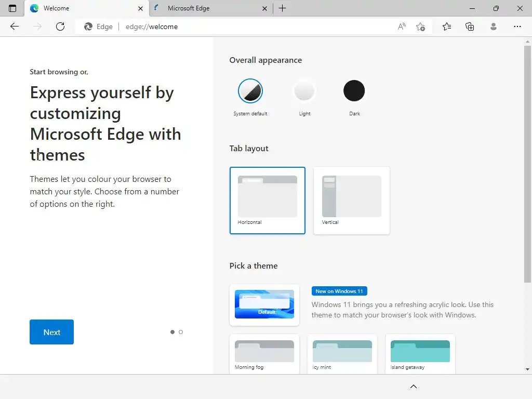Pick the Island getaway theme
Screen dimensions: 532x399
(x=420, y=354)
